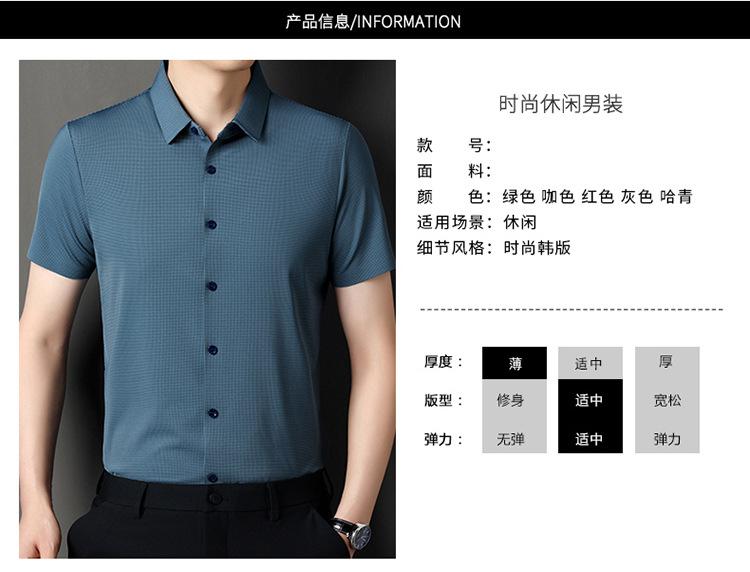Viewport: 750px width, 572px height.
Task: Choose the 适中 fit option in 版型 row
Action: 590,399
